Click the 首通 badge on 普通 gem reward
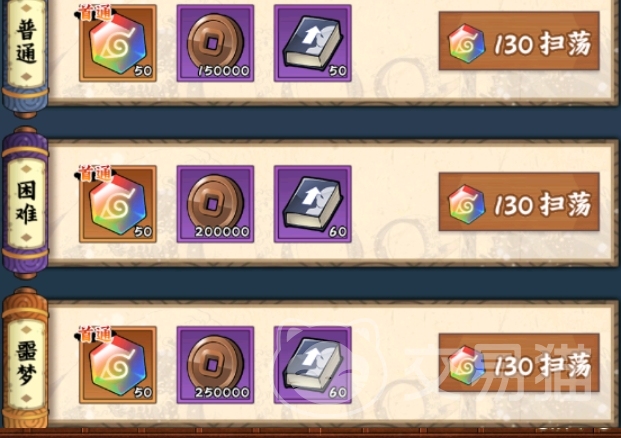Screen dimensions: 621x438 [x=95, y=13]
